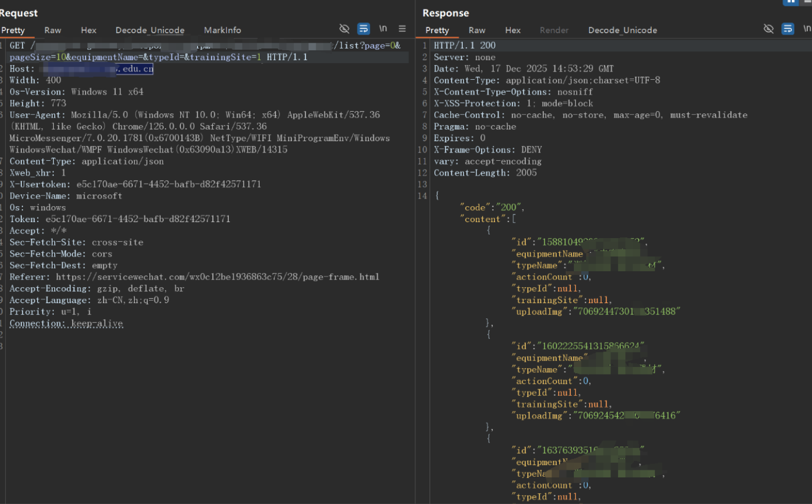The height and width of the screenshot is (504, 812).
Task: Click the Request panel title
Action: (19, 13)
